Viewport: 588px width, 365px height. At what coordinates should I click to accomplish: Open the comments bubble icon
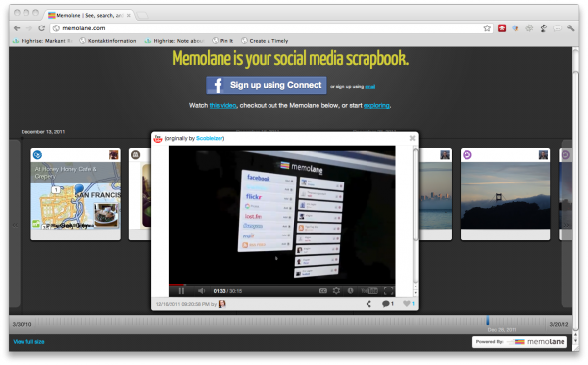point(388,304)
